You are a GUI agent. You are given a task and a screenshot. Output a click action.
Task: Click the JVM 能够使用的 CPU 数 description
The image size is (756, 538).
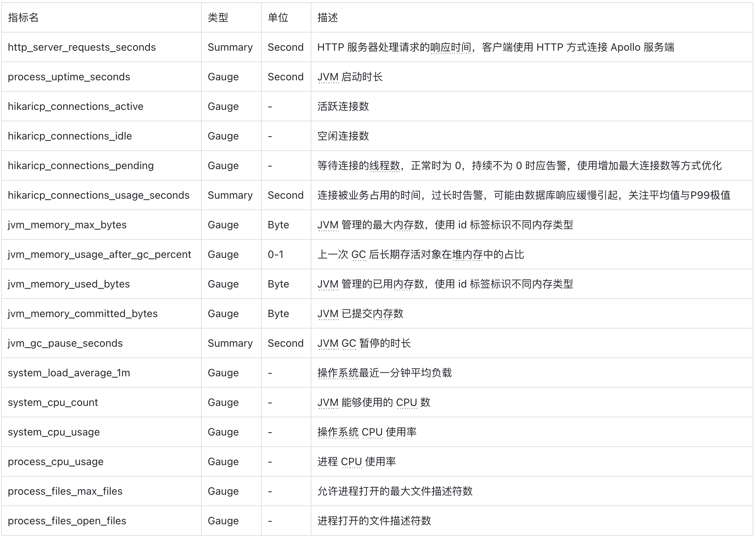point(374,403)
